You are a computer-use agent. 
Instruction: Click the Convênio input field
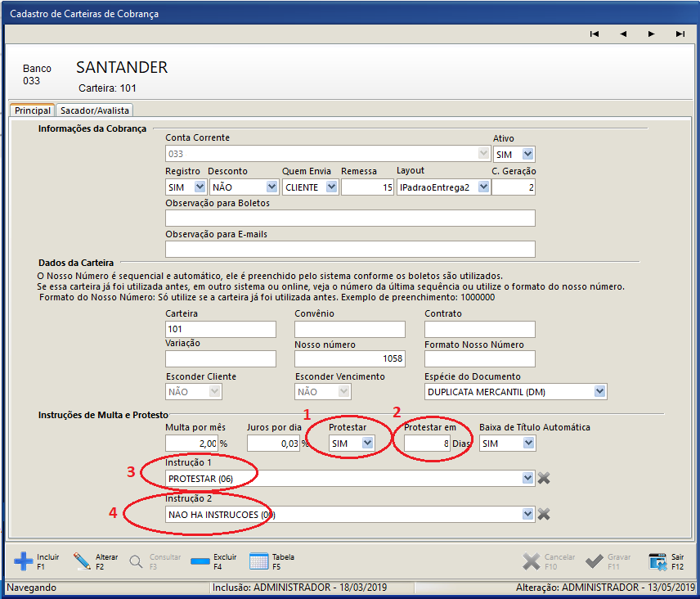click(x=349, y=329)
